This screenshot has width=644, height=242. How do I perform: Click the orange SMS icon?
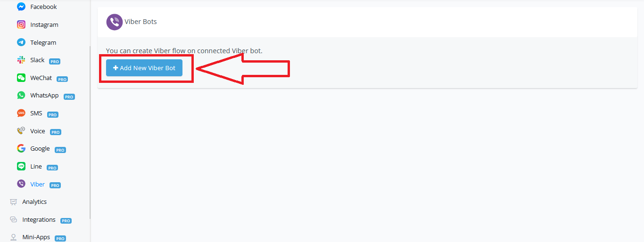coord(21,113)
